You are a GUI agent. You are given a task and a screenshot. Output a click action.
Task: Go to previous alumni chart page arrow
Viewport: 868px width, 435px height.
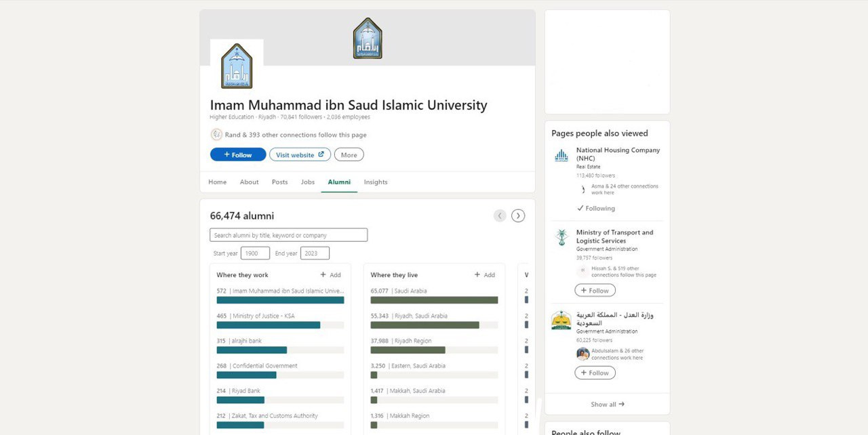[x=500, y=215]
